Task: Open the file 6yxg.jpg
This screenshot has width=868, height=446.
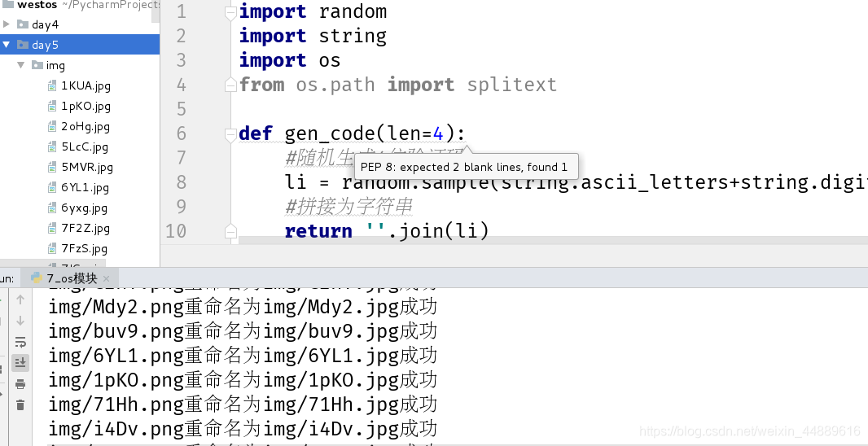Action: click(84, 208)
